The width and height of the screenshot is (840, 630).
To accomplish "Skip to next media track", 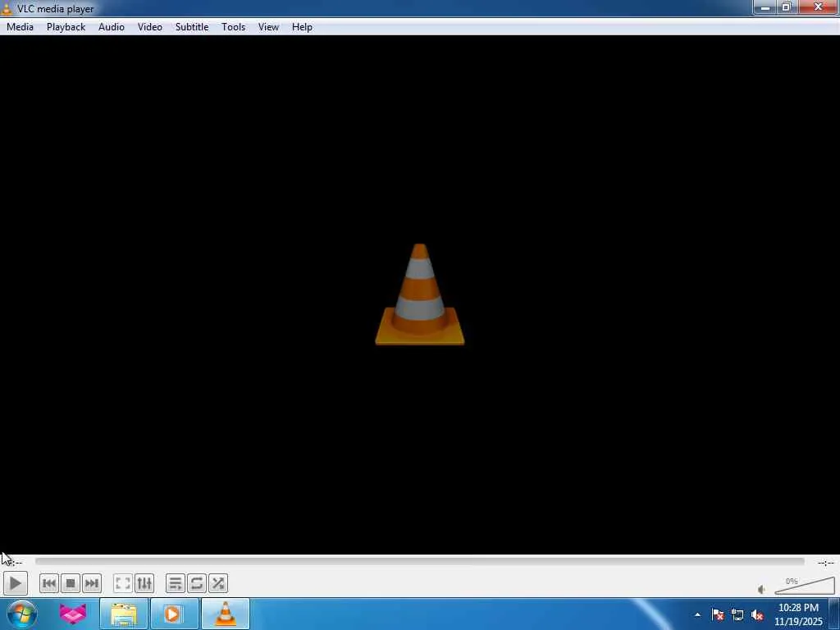I will coord(92,583).
